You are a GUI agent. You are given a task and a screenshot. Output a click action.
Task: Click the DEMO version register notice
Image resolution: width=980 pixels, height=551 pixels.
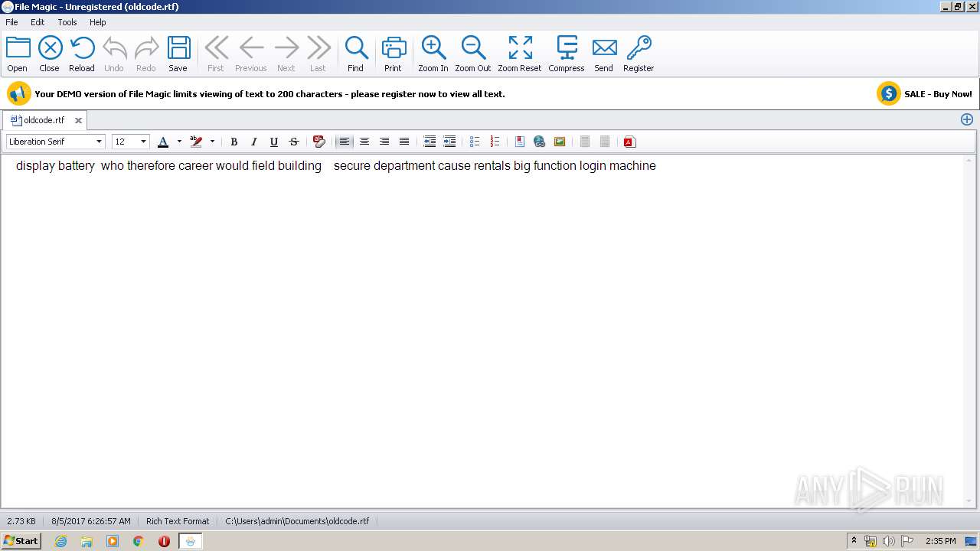(x=269, y=94)
